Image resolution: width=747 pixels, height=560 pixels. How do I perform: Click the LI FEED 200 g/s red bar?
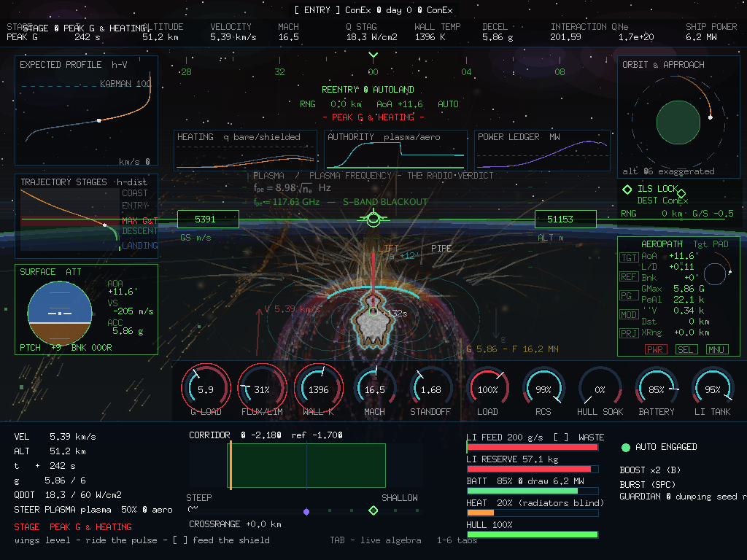(x=532, y=447)
